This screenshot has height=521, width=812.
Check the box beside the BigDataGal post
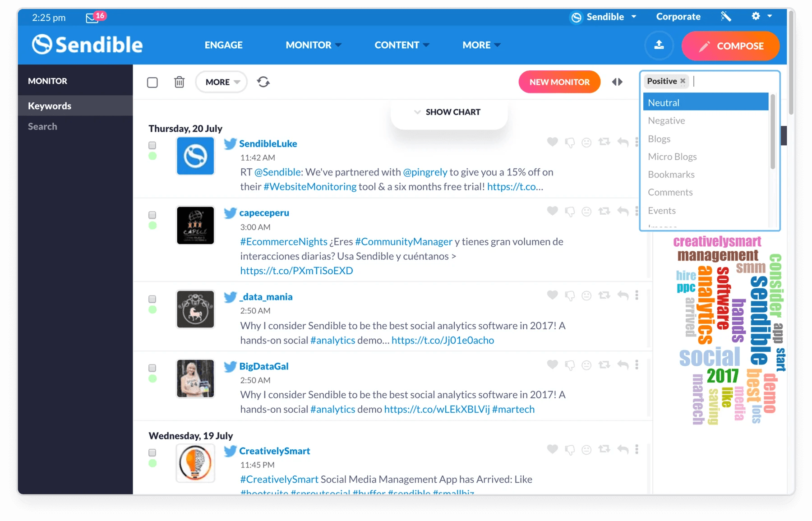pyautogui.click(x=152, y=368)
